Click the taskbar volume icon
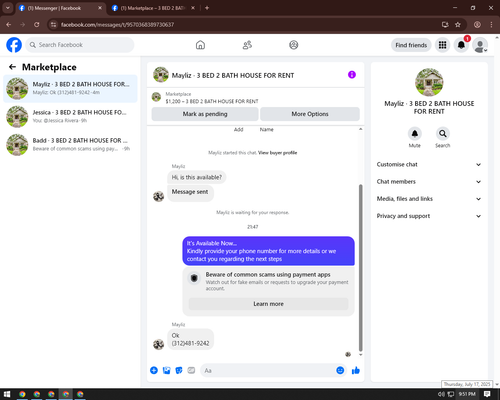Image resolution: width=500 pixels, height=400 pixels. [441, 394]
